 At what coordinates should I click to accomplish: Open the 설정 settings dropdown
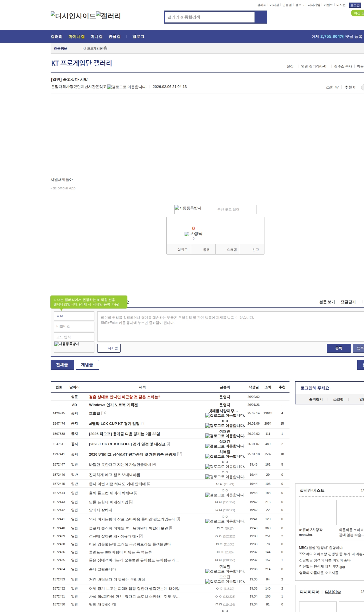coord(290,66)
